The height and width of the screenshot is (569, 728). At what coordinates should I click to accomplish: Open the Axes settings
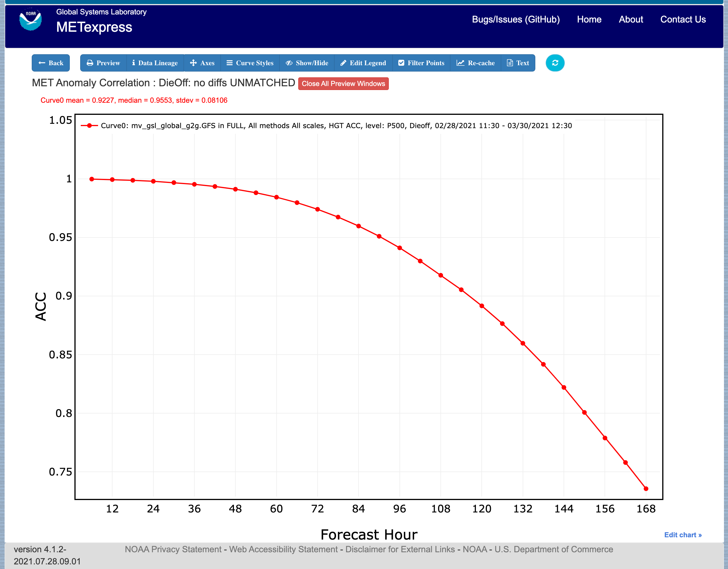coord(202,63)
